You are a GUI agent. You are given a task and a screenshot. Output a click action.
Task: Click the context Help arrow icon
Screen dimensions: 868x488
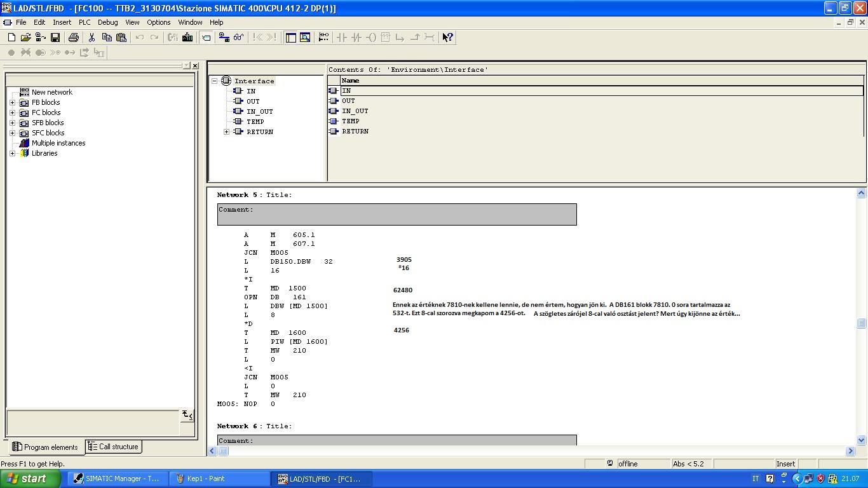click(x=447, y=37)
